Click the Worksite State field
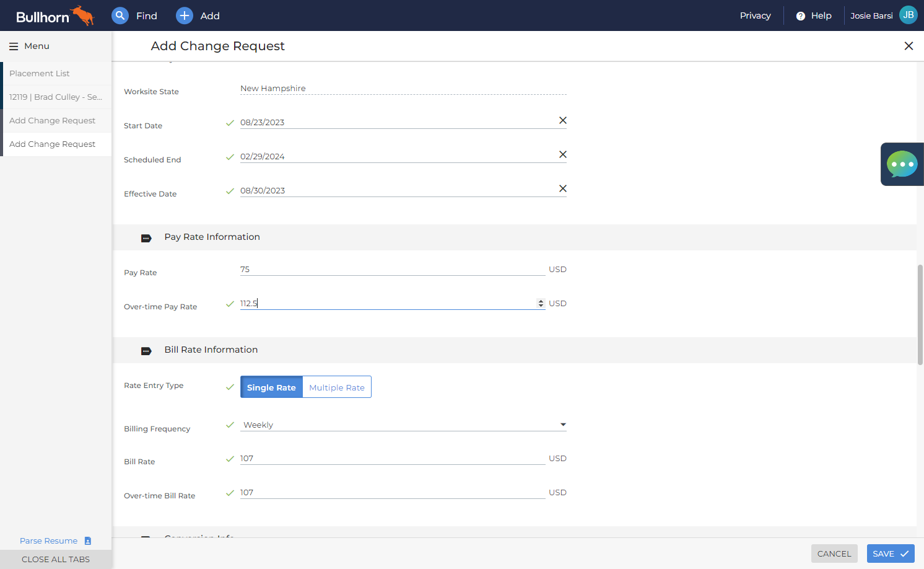 pyautogui.click(x=403, y=89)
